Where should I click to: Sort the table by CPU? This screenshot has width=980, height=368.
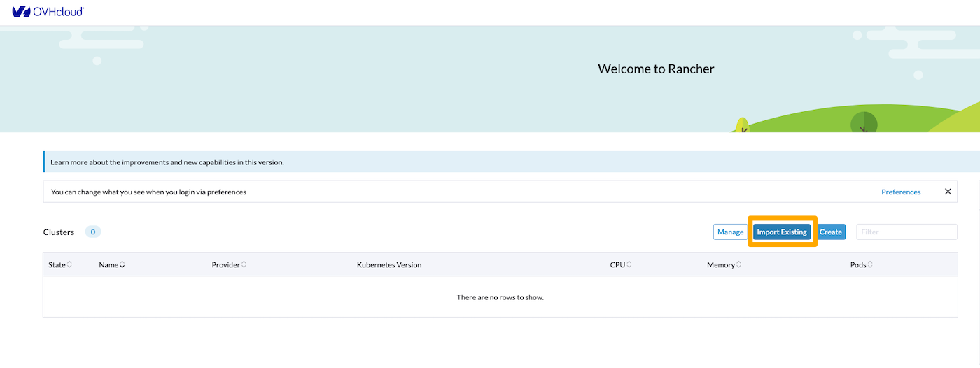[x=629, y=265]
